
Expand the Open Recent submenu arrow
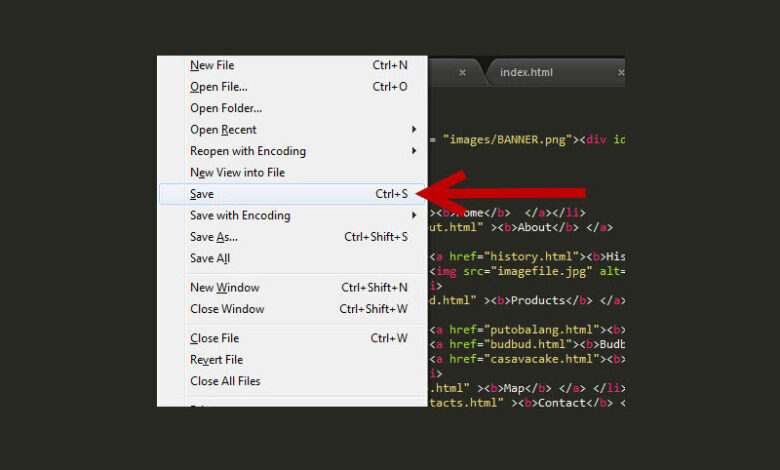pos(414,130)
